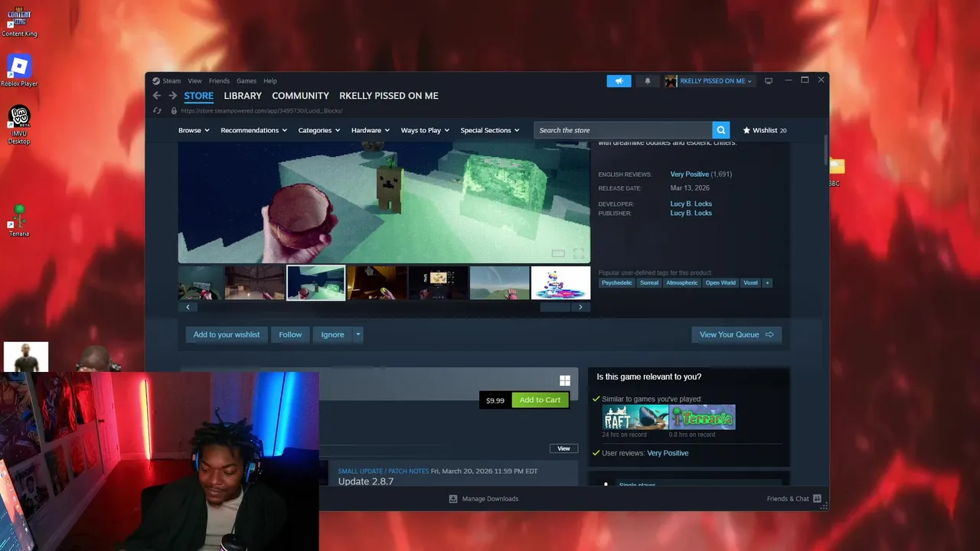Open the Psychedelic tag
The width and height of the screenshot is (980, 551).
click(x=617, y=283)
